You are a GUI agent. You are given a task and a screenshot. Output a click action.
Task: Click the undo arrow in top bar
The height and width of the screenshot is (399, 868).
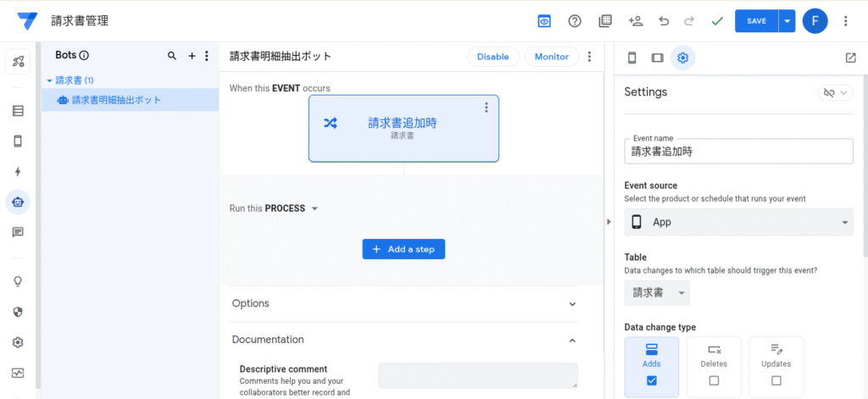click(x=664, y=21)
